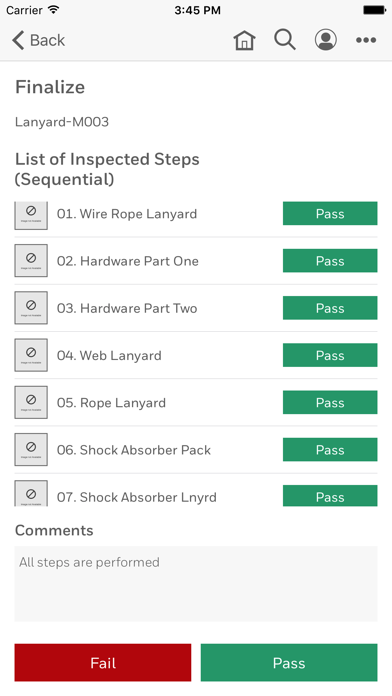The height and width of the screenshot is (696, 392).
Task: Finalize inspection with the large green Pass button
Action: 289,663
